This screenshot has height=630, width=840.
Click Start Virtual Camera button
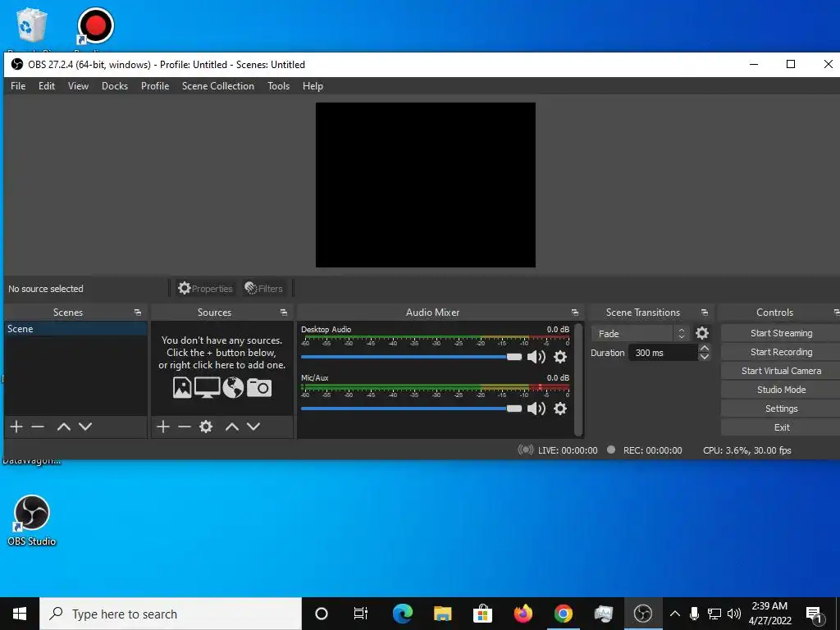pos(781,371)
